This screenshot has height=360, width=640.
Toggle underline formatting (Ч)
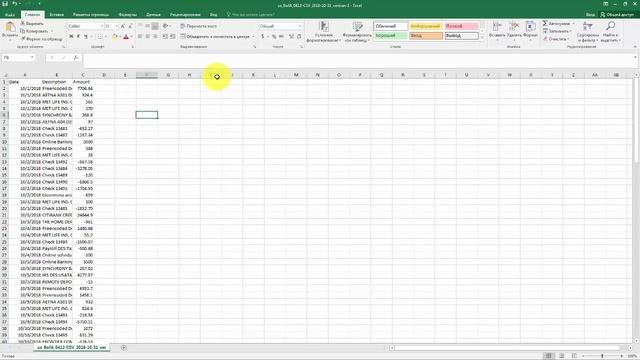[x=86, y=37]
